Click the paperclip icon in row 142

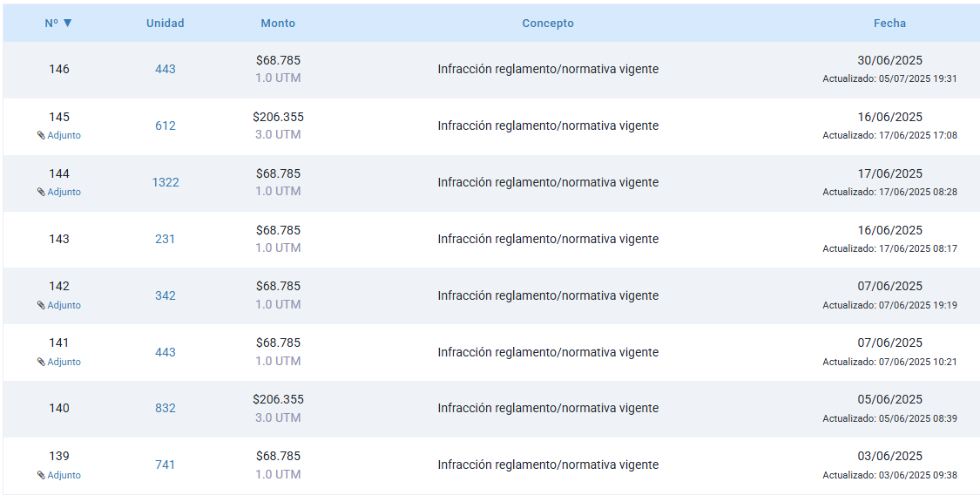pyautogui.click(x=41, y=306)
